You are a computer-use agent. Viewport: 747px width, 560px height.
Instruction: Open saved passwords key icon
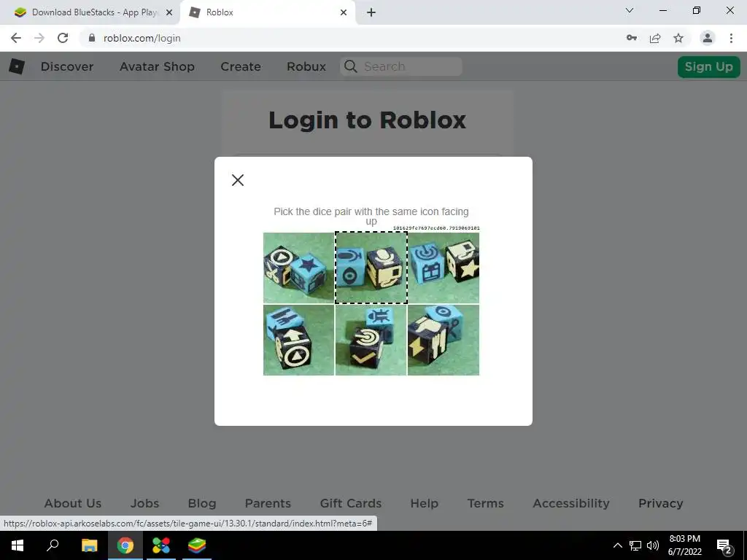[632, 38]
